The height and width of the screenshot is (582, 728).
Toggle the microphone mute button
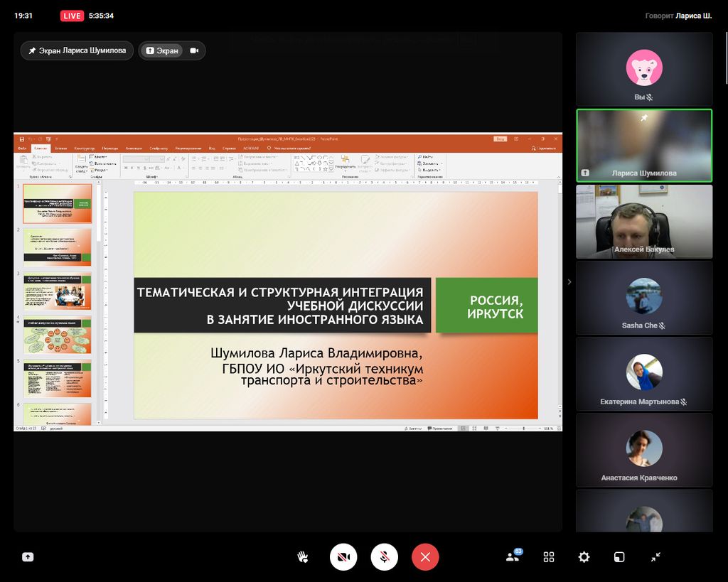tap(384, 557)
